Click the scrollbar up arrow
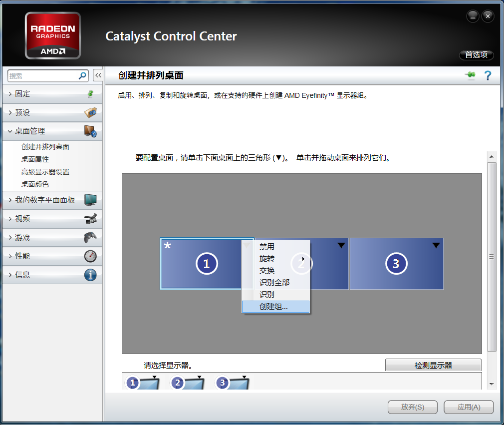 pos(492,157)
